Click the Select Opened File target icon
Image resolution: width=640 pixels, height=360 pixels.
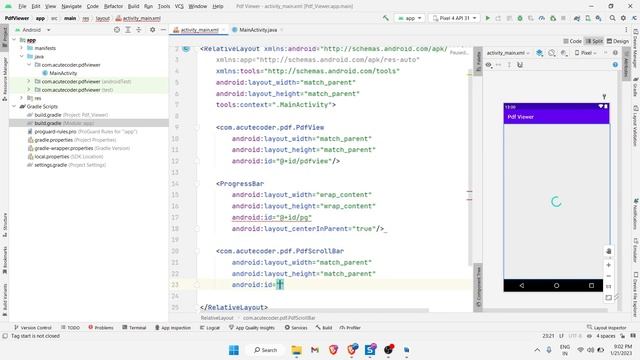coord(117,30)
